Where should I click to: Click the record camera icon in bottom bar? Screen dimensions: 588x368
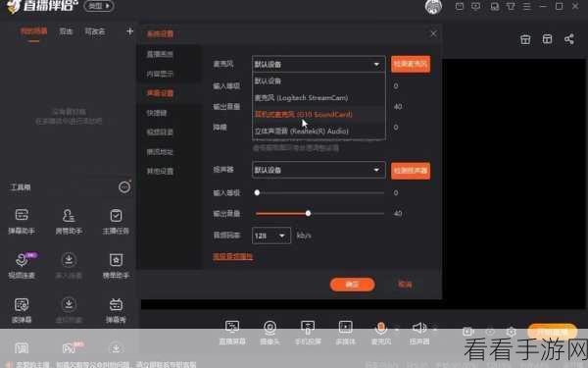pyautogui.click(x=467, y=332)
